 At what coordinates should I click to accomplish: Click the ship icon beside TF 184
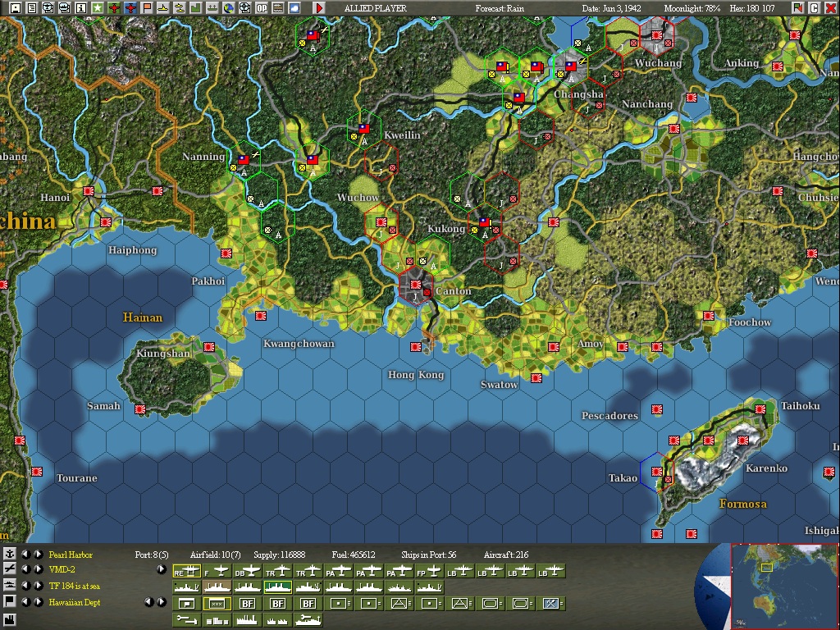[9, 586]
